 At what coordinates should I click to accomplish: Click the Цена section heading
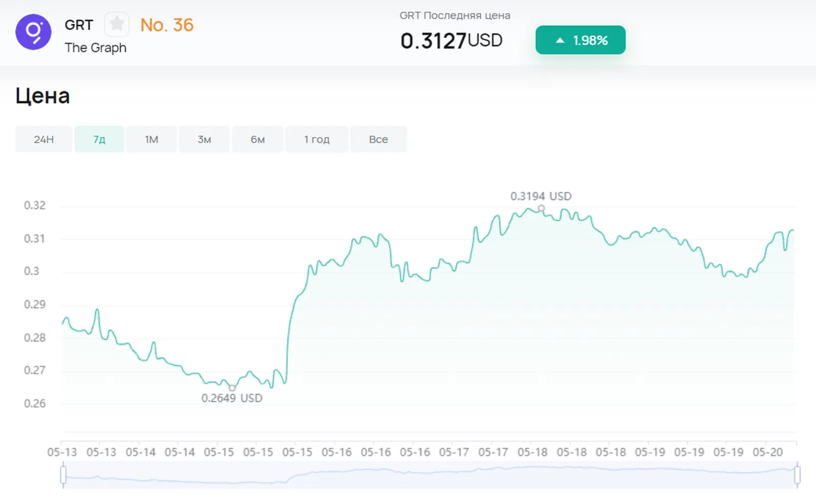click(42, 96)
